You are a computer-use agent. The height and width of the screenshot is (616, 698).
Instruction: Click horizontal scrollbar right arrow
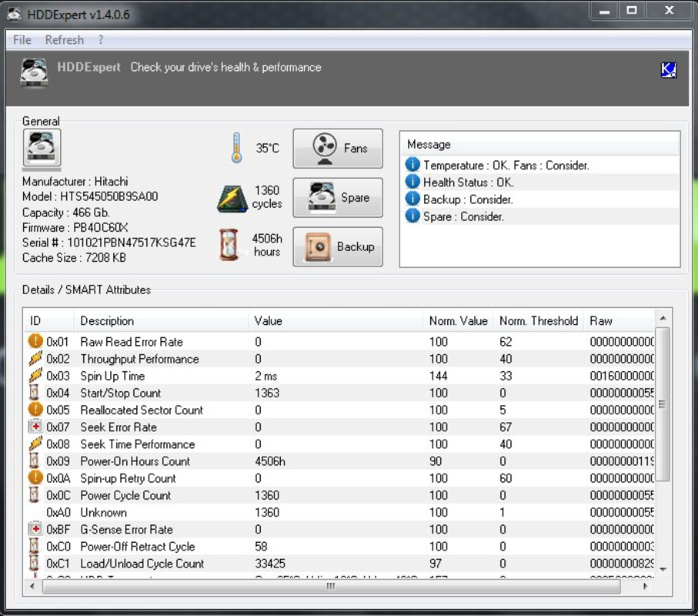646,586
